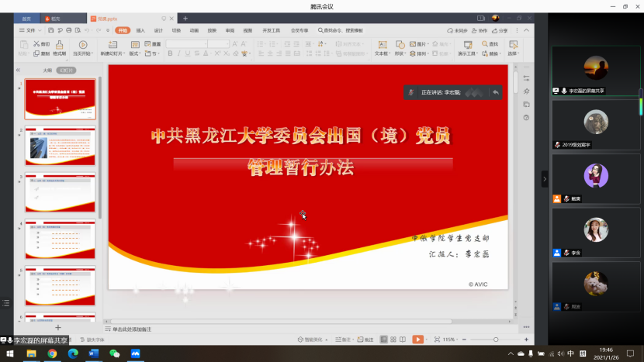644x362 pixels.
Task: Collapse the Tencent Meeting participants sidebar
Action: click(545, 179)
